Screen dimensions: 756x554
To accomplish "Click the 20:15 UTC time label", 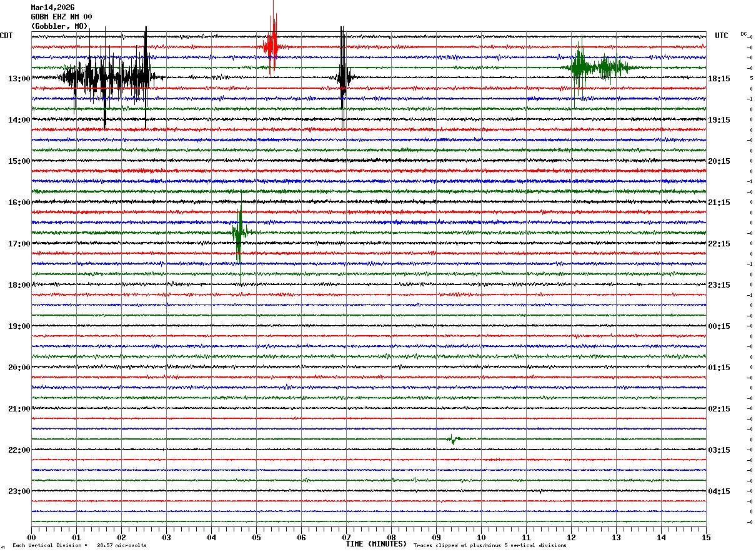I will click(719, 161).
